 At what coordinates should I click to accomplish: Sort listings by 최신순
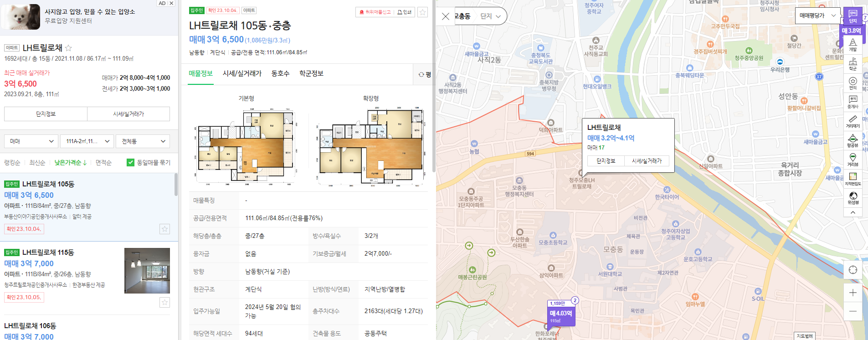pos(37,163)
